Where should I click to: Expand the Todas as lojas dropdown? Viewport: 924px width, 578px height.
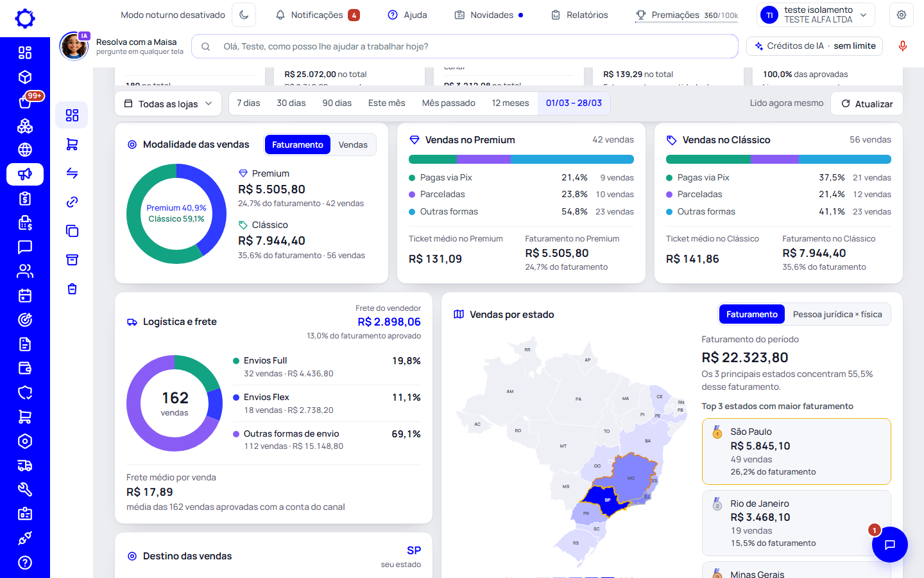pos(168,103)
